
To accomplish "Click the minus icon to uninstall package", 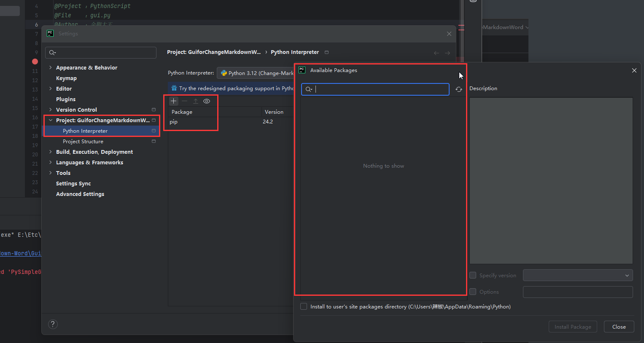I will (184, 101).
